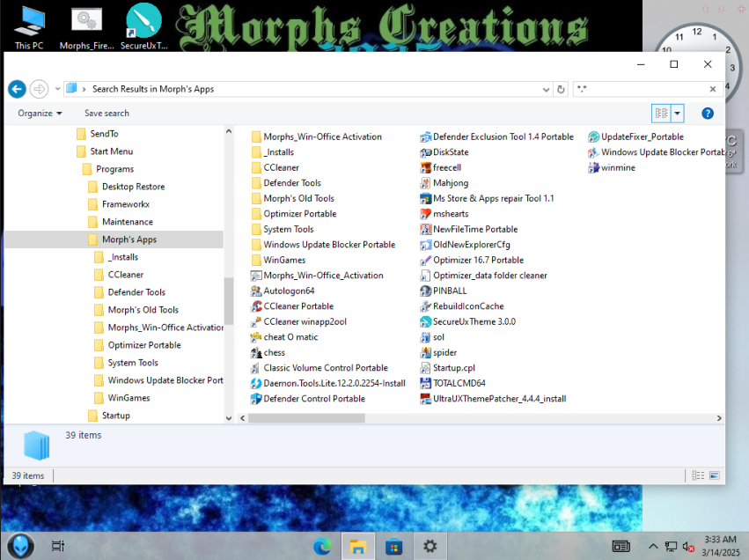Expand the address bar history dropdown
The width and height of the screenshot is (749, 560).
546,89
